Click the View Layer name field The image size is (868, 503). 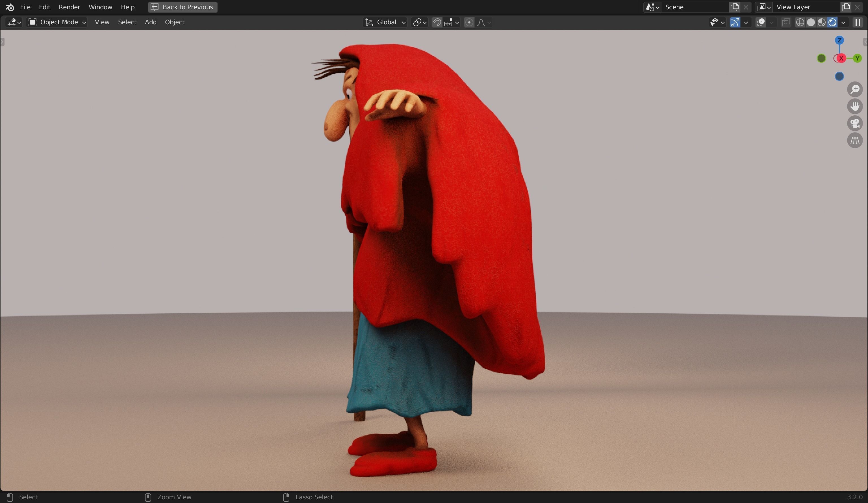click(x=806, y=7)
